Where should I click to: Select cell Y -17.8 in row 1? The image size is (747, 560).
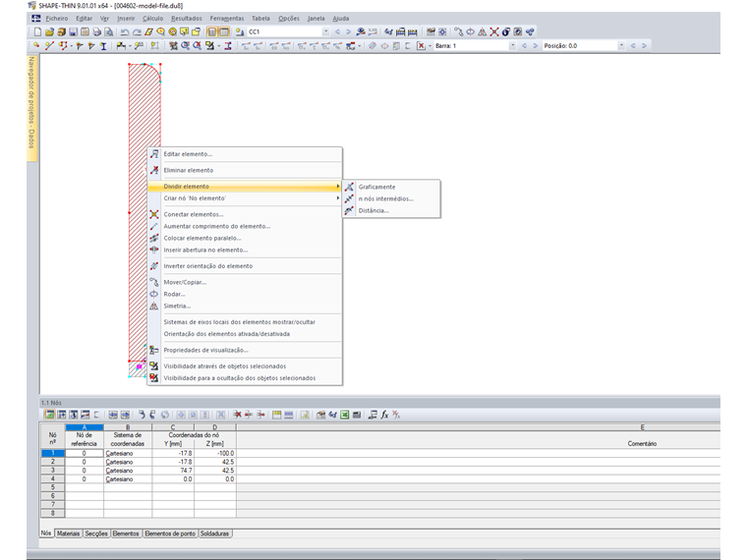pos(173,453)
